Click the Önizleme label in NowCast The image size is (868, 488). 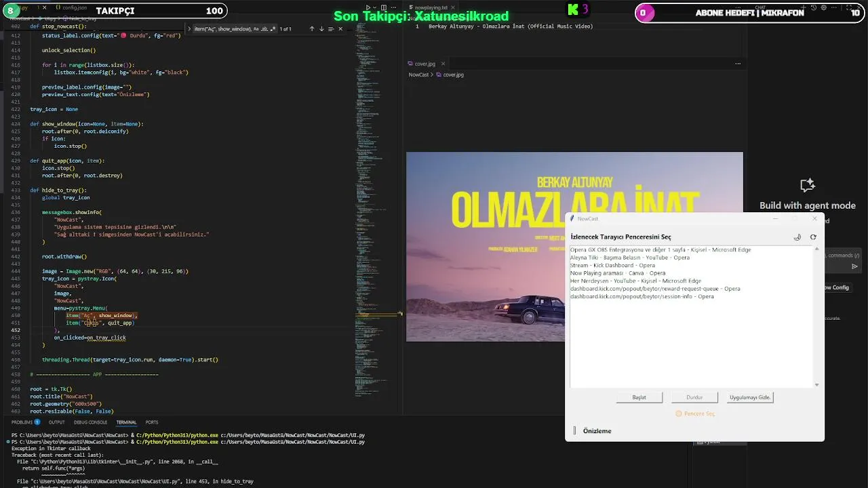597,431
